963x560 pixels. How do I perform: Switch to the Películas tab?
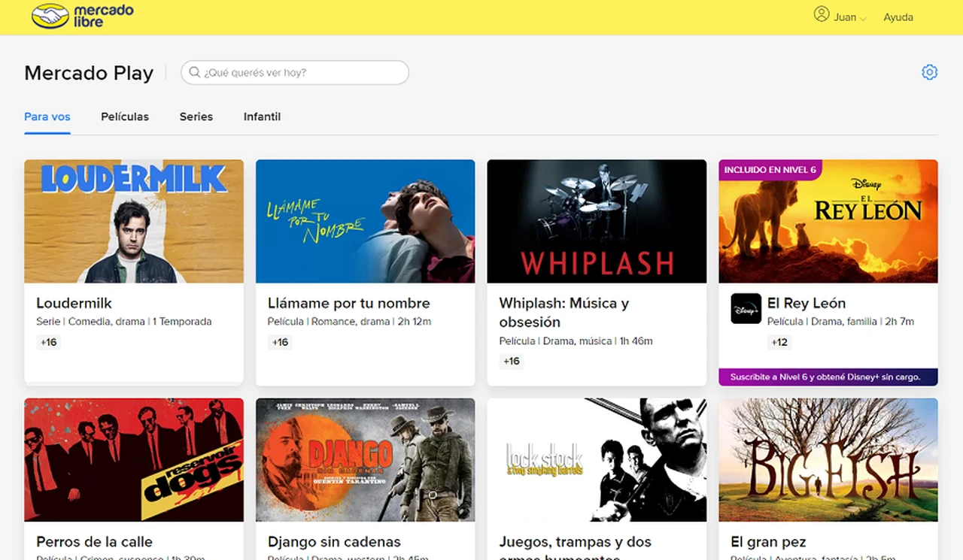[125, 117]
